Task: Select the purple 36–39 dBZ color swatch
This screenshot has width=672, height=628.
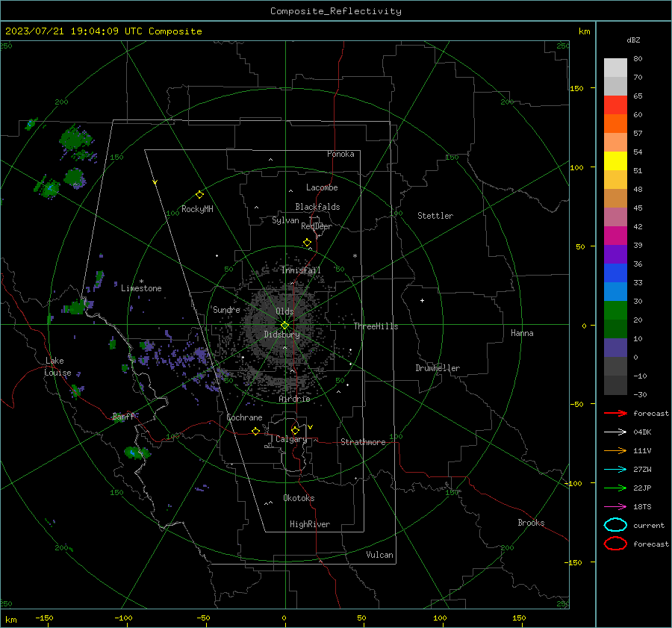Action: click(615, 254)
